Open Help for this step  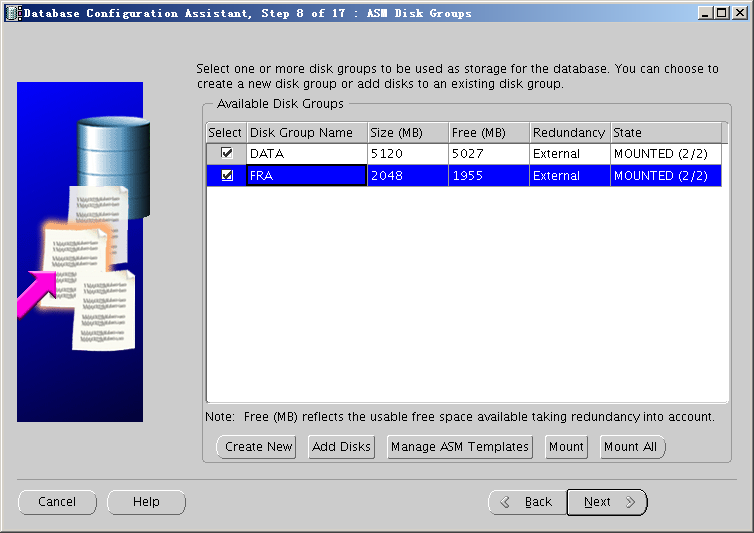coord(146,502)
